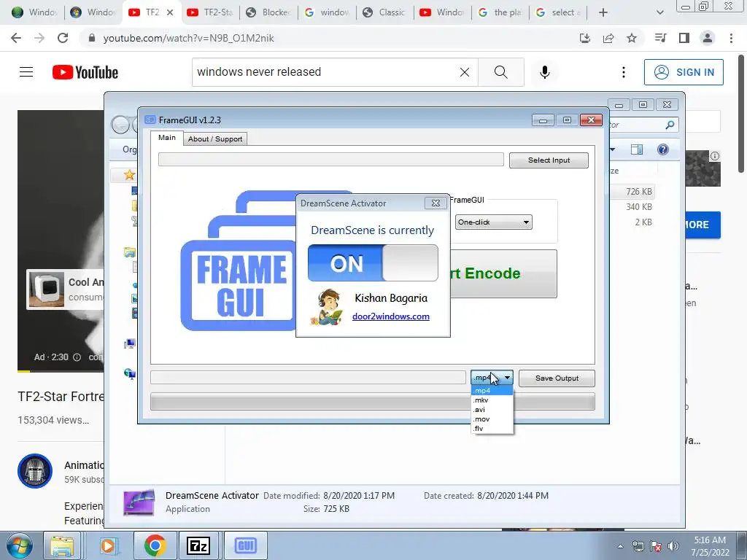Select .mp4 in the format list

[492, 391]
